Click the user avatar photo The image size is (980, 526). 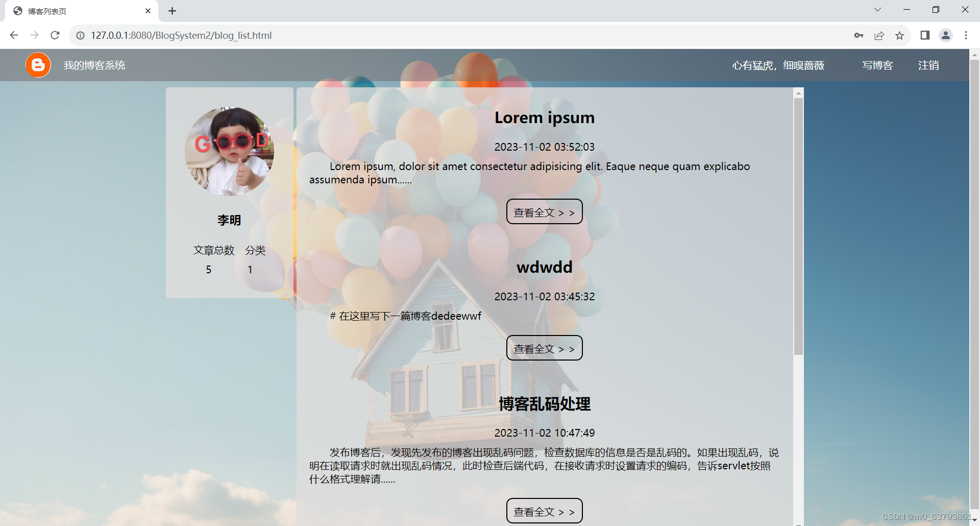229,151
